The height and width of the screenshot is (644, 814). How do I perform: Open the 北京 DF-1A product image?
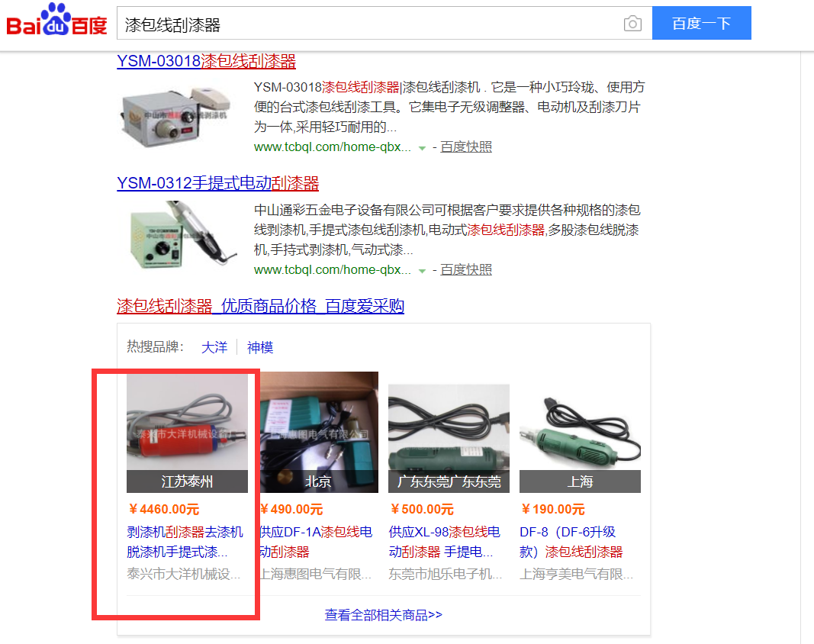tap(319, 432)
